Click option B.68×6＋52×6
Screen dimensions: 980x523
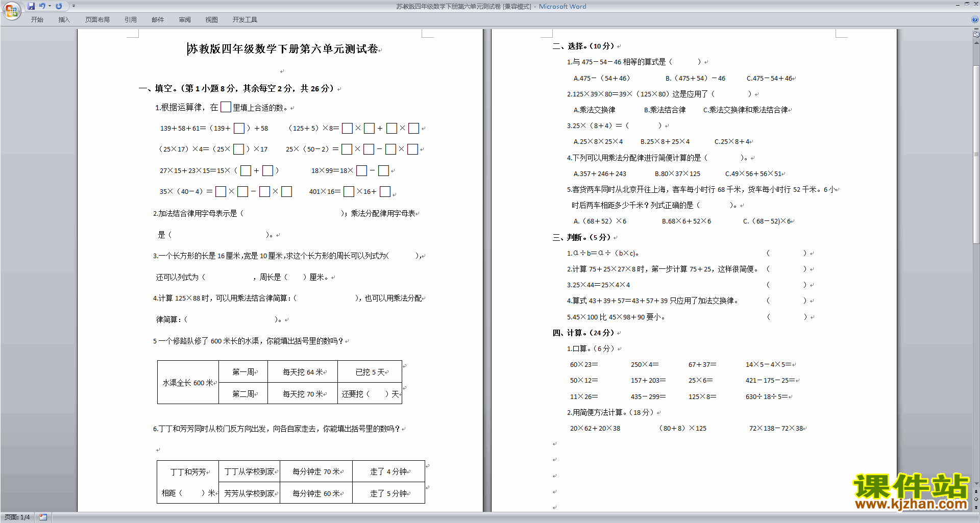[687, 221]
